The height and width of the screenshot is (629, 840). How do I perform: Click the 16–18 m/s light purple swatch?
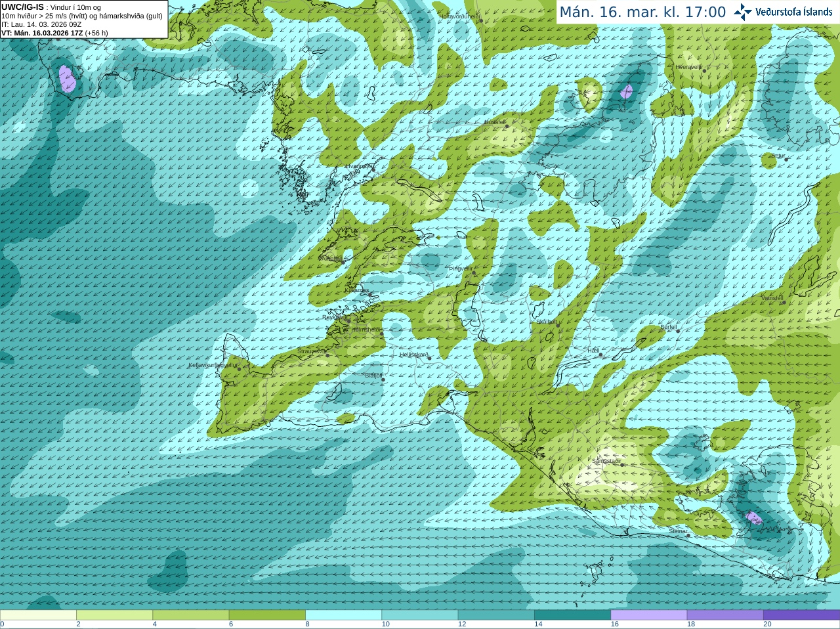coord(649,615)
